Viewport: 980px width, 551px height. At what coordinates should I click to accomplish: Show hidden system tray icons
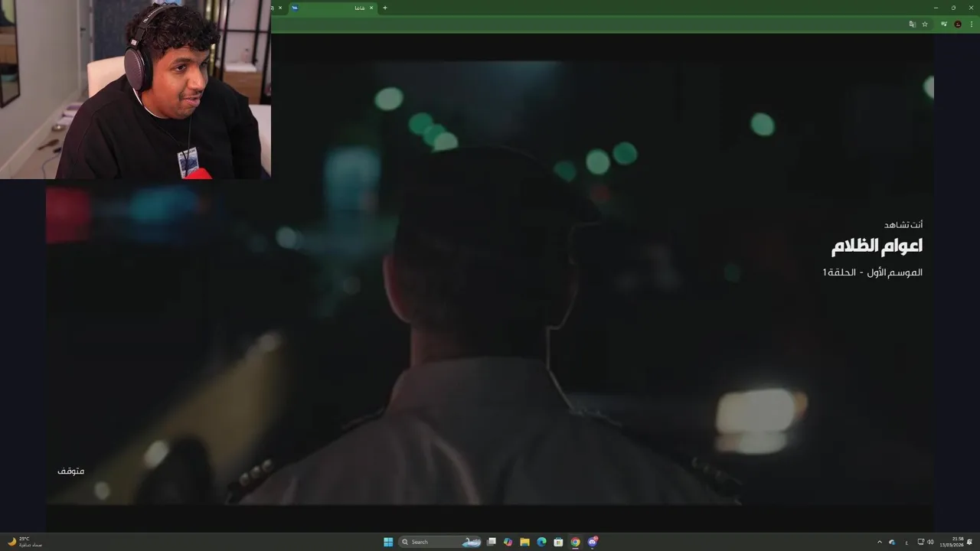(880, 542)
